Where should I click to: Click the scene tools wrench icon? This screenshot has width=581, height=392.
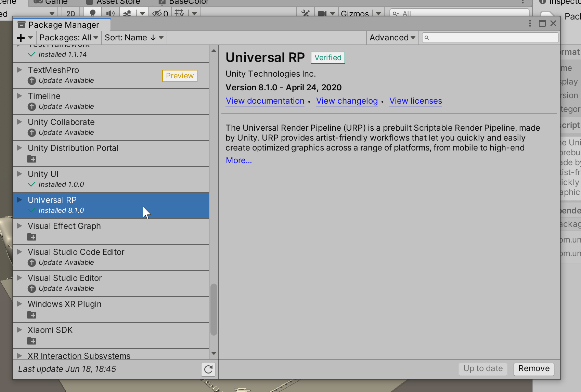[306, 13]
